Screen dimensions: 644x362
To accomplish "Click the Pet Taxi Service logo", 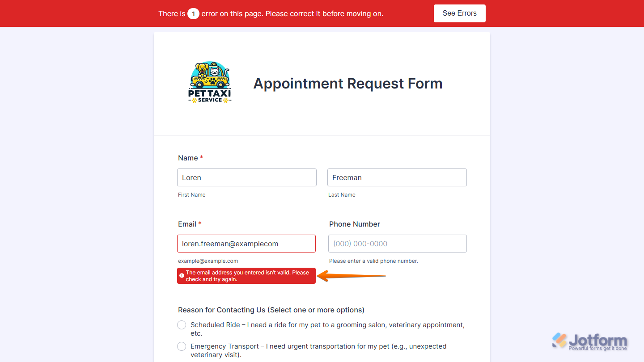I will pyautogui.click(x=210, y=83).
